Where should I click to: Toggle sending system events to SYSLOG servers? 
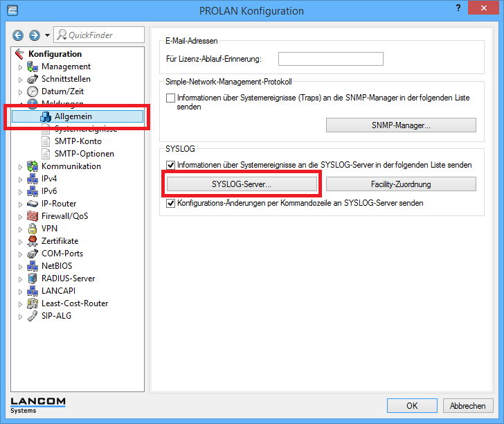pyautogui.click(x=170, y=165)
